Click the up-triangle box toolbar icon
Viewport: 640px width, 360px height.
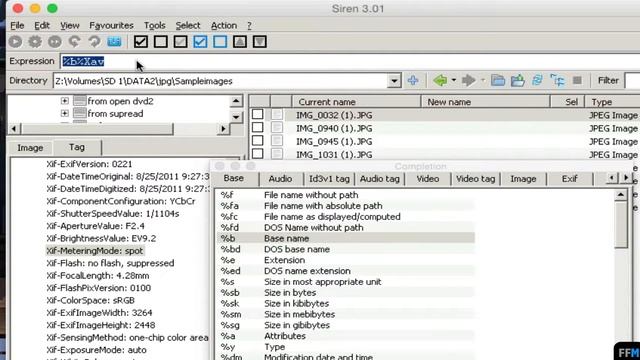click(x=240, y=42)
